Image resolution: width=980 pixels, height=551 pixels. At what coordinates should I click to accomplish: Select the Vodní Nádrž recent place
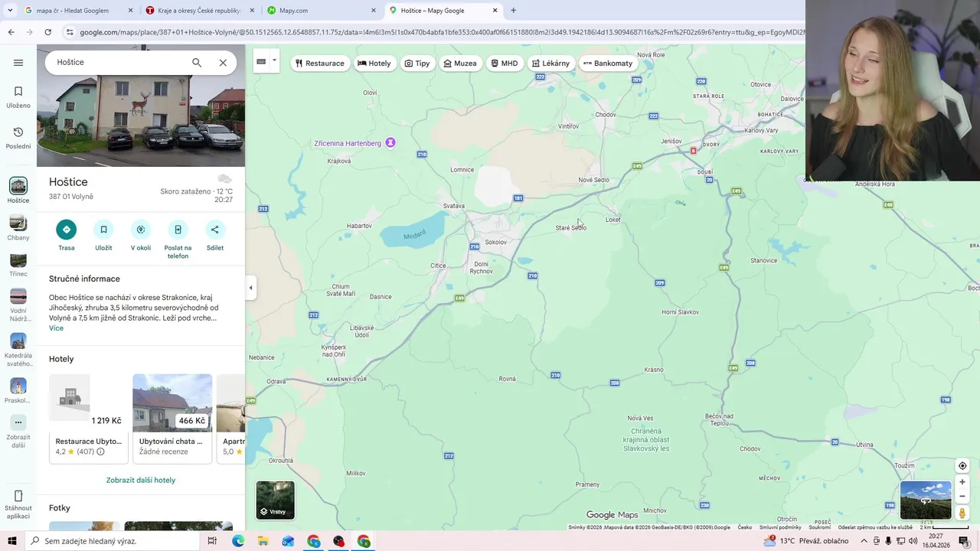pos(18,305)
